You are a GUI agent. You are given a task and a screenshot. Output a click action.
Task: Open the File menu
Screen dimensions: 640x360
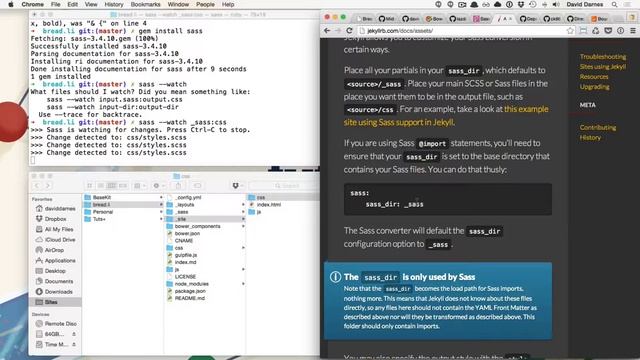[x=56, y=4]
